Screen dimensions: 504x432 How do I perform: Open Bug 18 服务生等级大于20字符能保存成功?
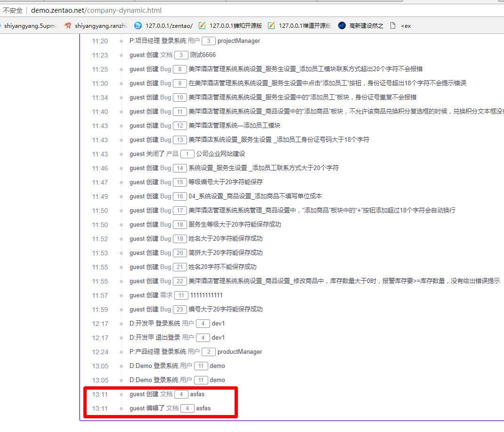(235, 225)
